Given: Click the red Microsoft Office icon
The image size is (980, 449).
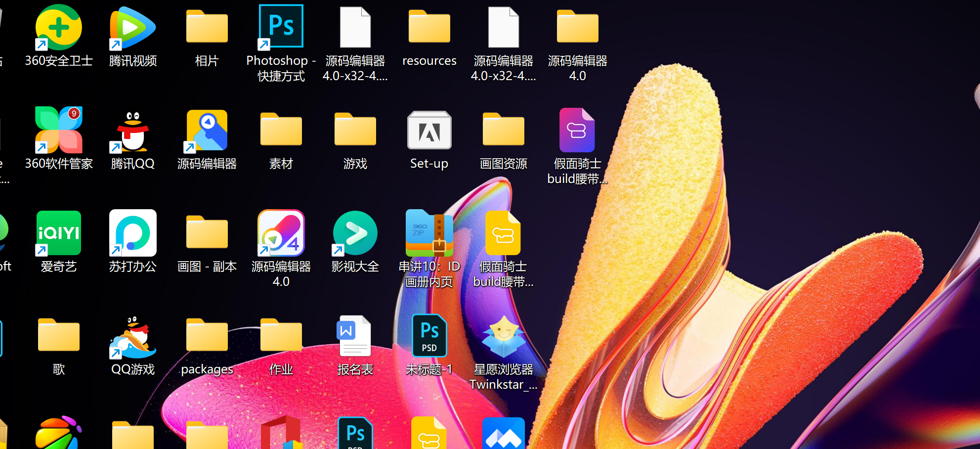Looking at the screenshot, I should pos(281,433).
